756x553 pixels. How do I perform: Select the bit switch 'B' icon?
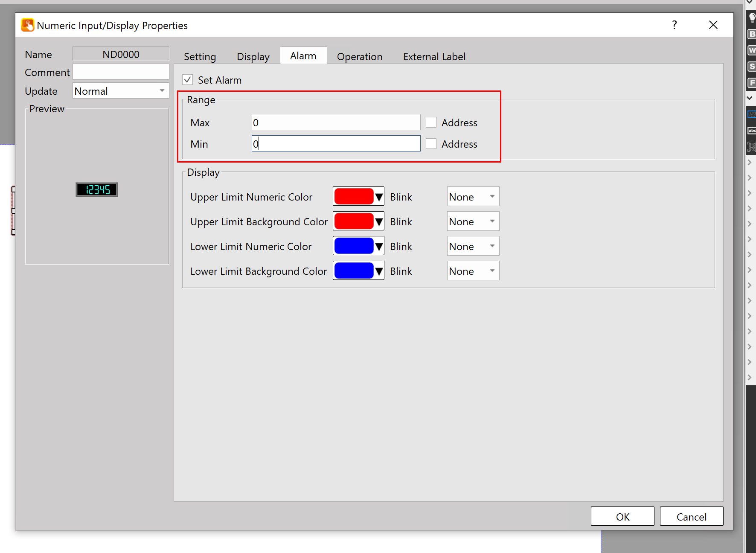[752, 34]
